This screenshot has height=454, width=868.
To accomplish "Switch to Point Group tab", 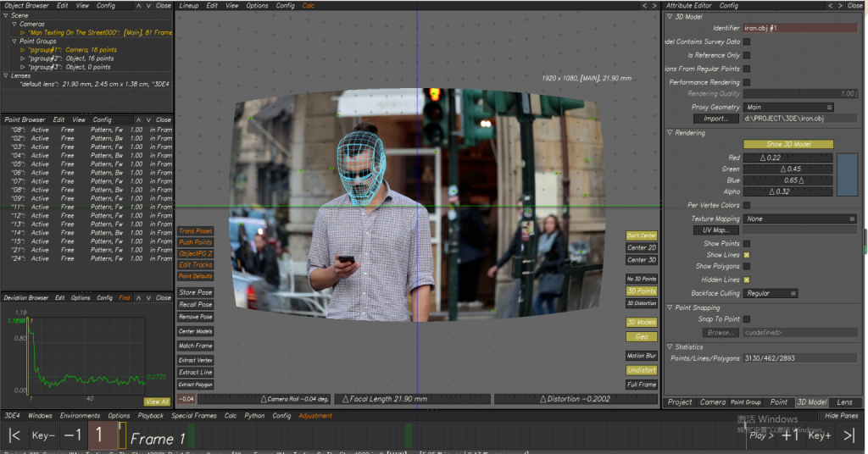I will 746,402.
